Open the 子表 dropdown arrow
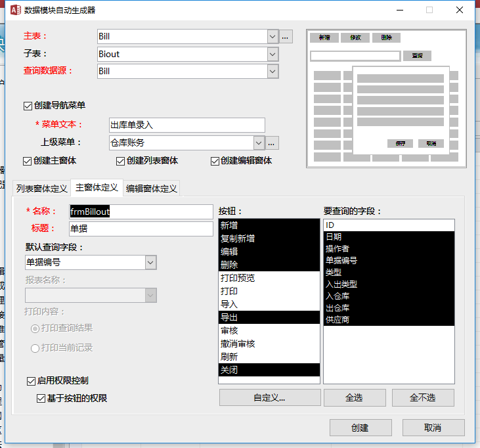480x448 pixels. pyautogui.click(x=273, y=55)
